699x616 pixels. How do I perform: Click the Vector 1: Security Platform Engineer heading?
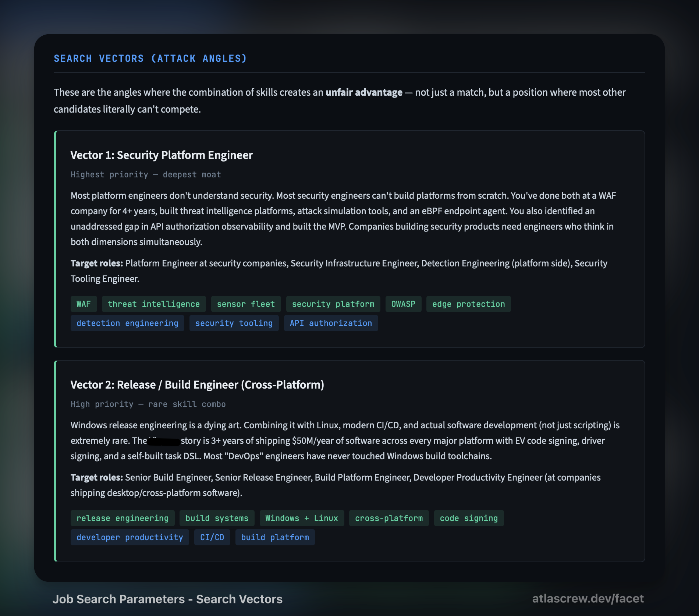pos(162,155)
